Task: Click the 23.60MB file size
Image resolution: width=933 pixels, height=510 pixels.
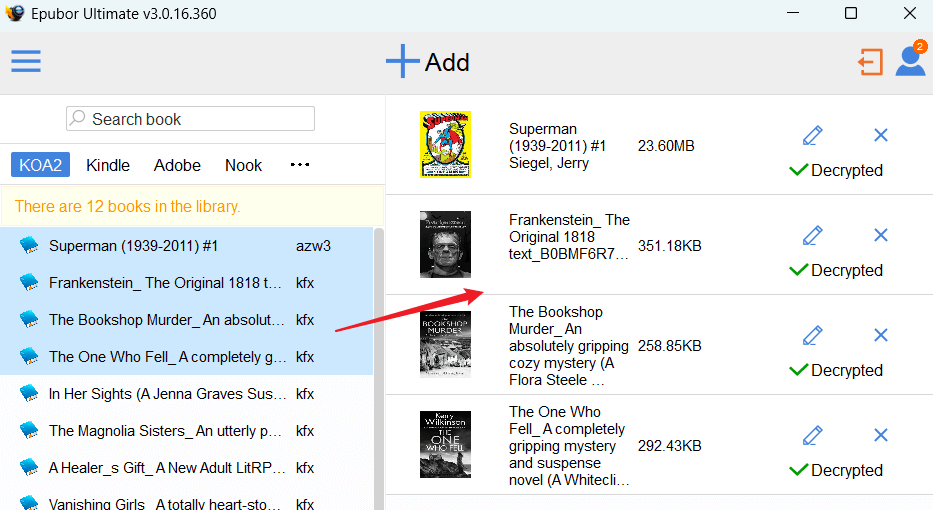Action: click(x=666, y=146)
